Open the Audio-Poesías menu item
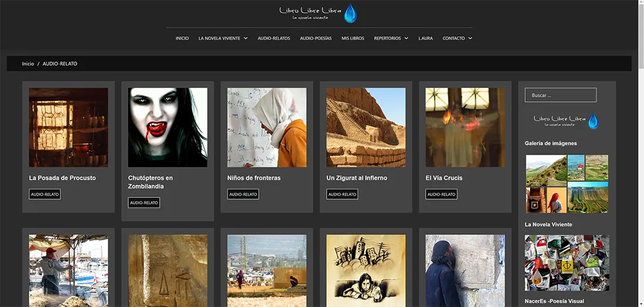 tap(316, 39)
